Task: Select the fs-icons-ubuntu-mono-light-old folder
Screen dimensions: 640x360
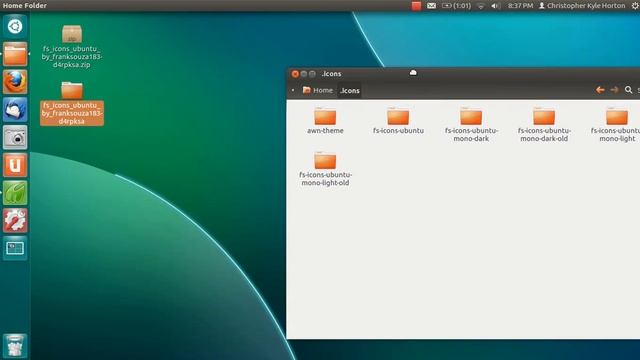Action: click(x=325, y=169)
